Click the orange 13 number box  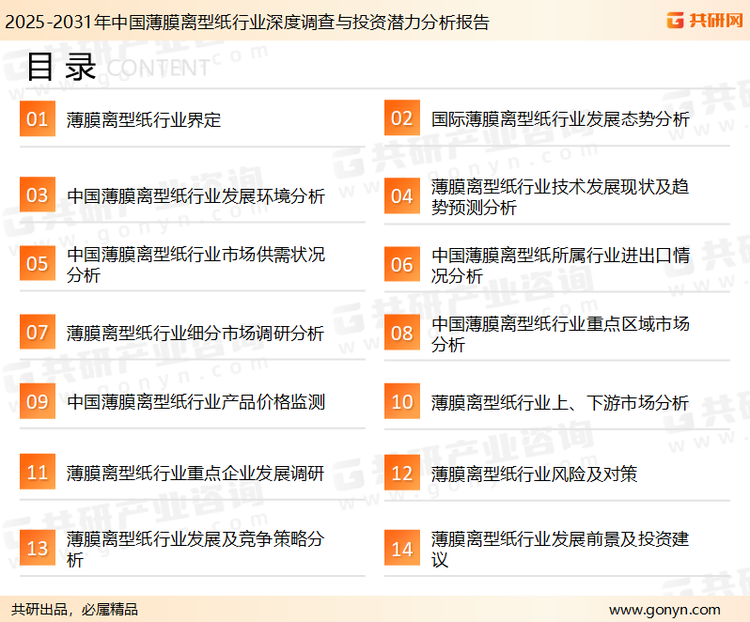click(x=37, y=548)
